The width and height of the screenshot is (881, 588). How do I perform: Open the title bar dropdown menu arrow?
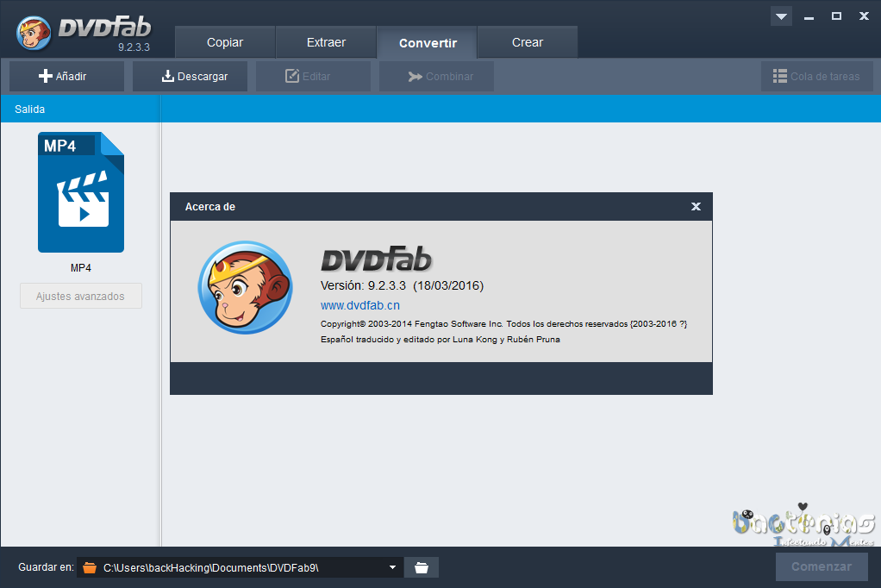[x=781, y=16]
